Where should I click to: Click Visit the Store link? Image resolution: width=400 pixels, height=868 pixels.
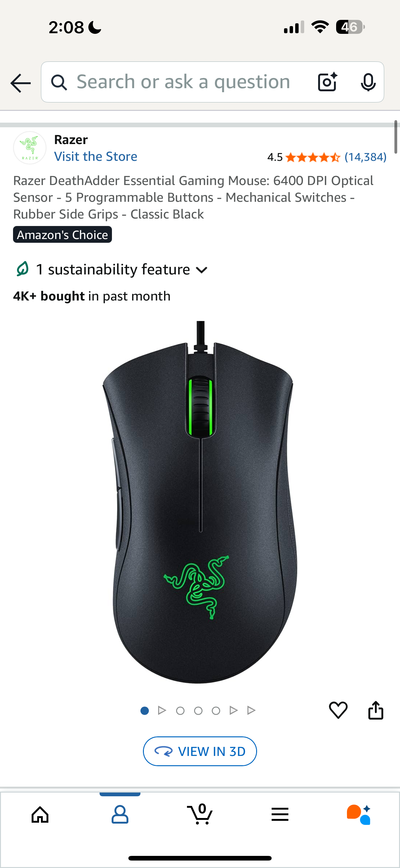(x=96, y=156)
